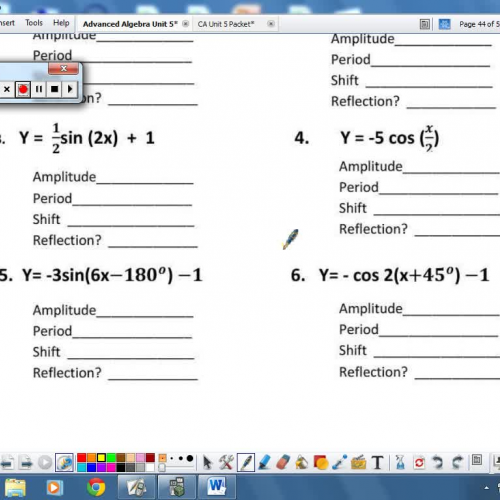Screen dimensions: 500x500
Task: Click the pen-on-globe ink mode icon
Action: pos(64,463)
